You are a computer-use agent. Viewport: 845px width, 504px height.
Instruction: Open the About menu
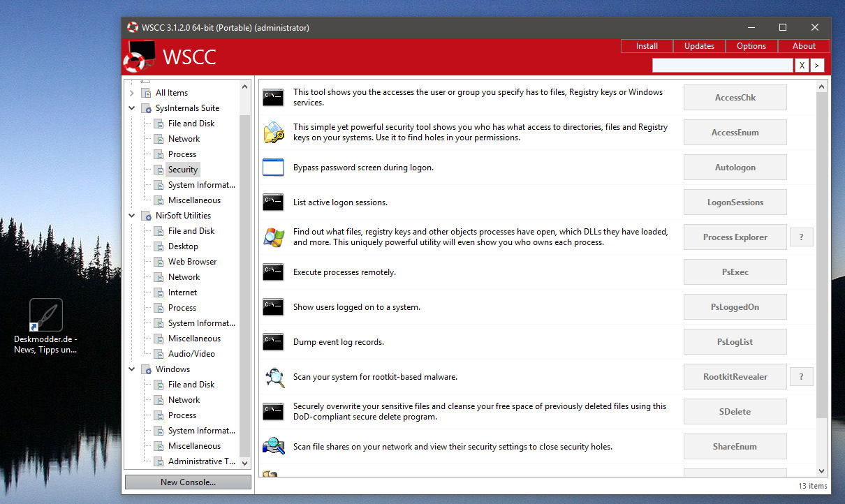pos(804,46)
